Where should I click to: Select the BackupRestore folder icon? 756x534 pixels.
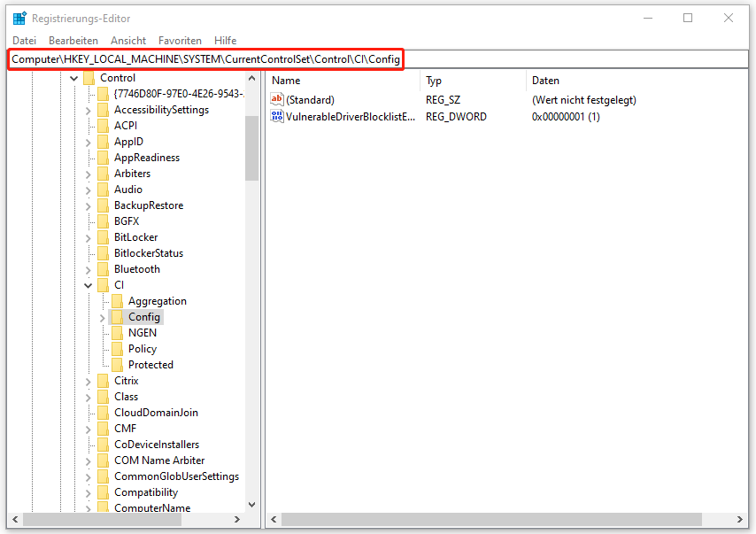(103, 205)
